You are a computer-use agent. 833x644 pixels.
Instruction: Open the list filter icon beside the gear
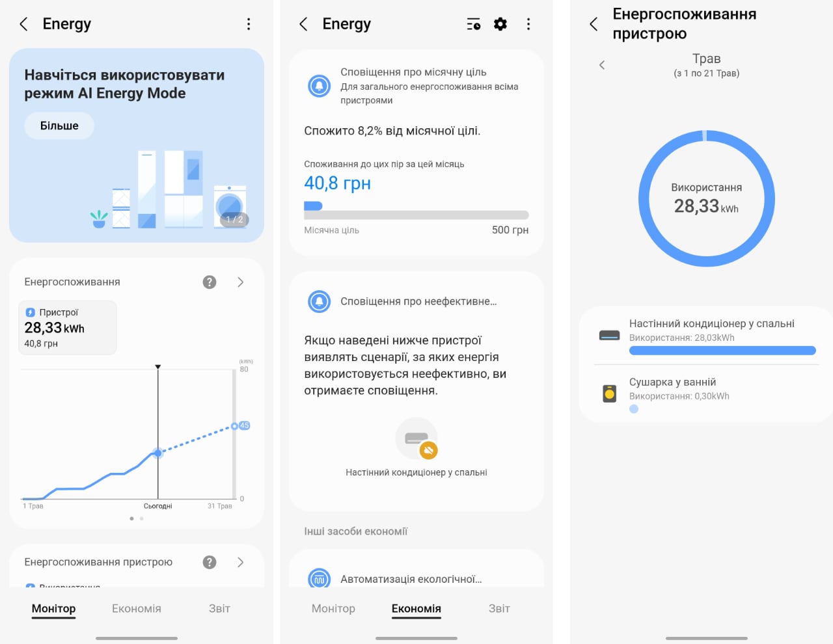tap(474, 24)
